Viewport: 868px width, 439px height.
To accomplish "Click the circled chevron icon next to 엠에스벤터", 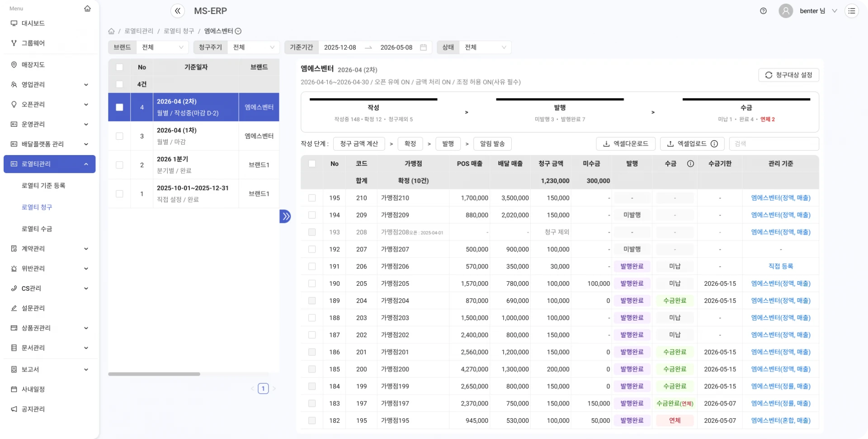I will 238,31.
